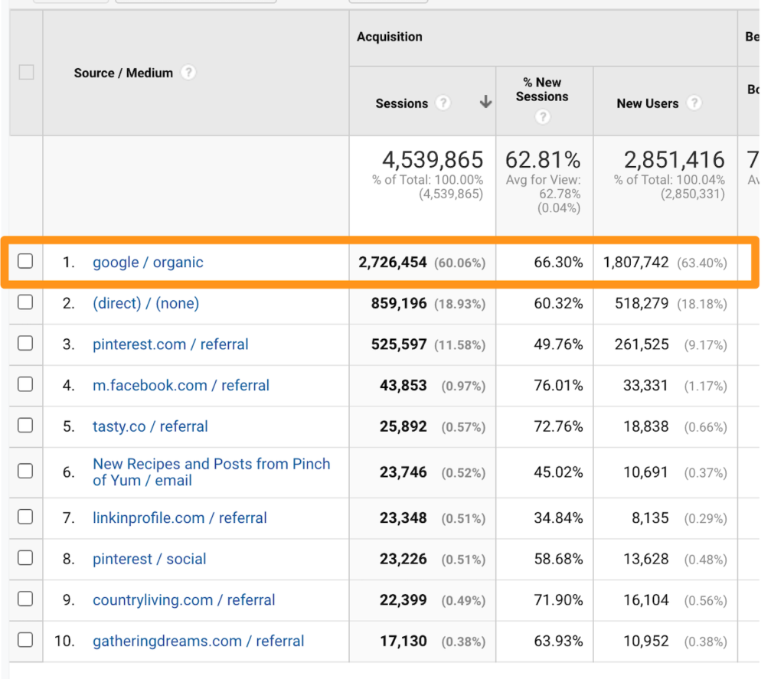The image size is (784, 679).
Task: Open the google / organic link
Action: (x=148, y=262)
